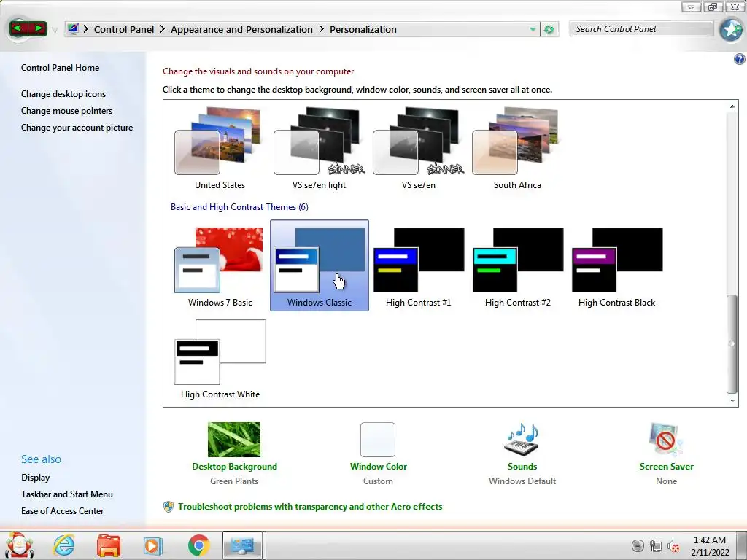Select High Contrast White theme

(x=220, y=358)
